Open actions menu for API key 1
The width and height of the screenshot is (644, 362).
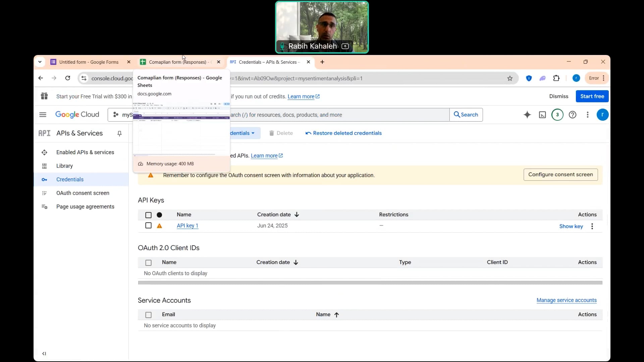(x=592, y=226)
